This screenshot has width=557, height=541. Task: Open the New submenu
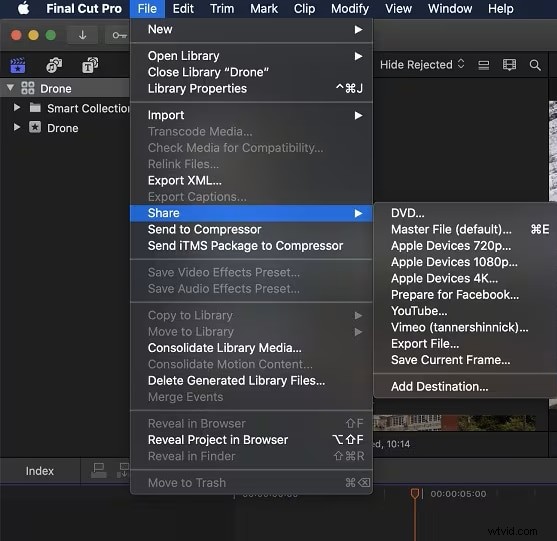click(x=252, y=29)
